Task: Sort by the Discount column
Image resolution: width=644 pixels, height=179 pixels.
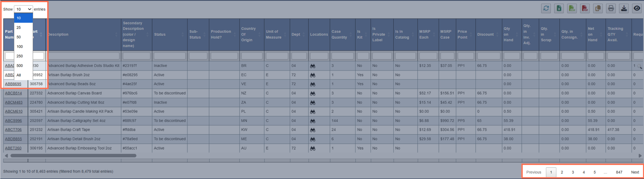Action: pyautogui.click(x=488, y=34)
